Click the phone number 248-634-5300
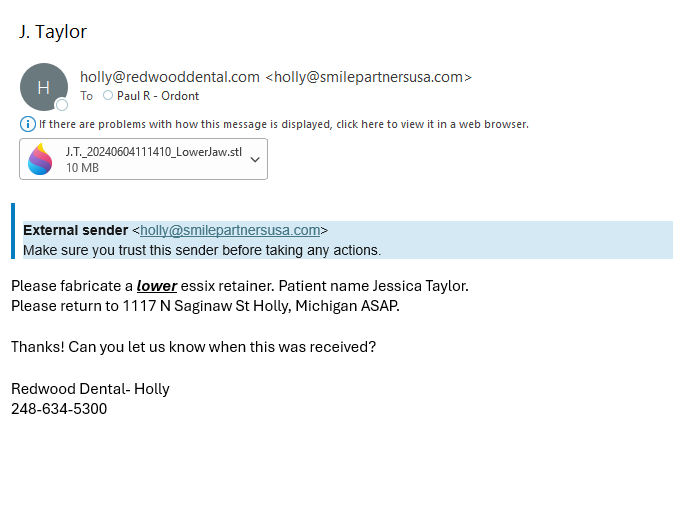673x524 pixels. click(59, 409)
